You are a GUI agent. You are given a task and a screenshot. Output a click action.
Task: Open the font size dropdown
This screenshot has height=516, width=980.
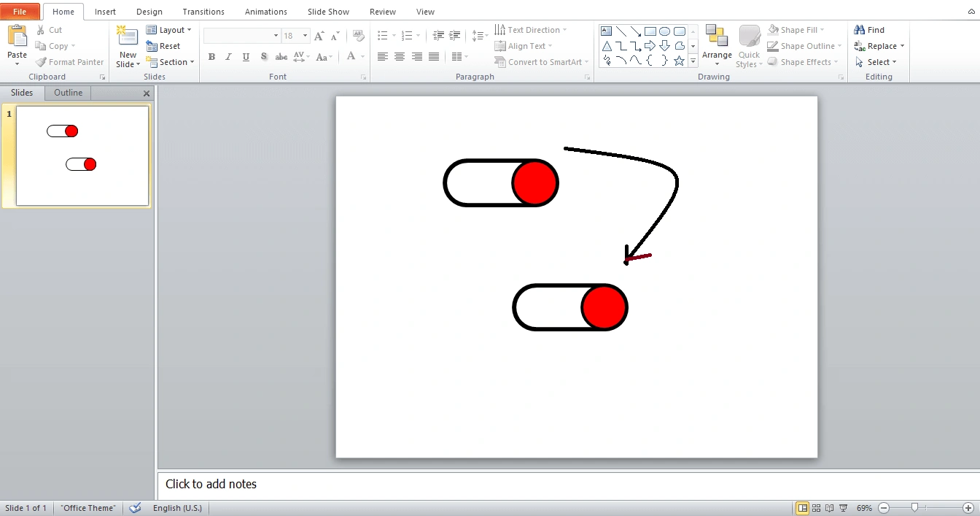coord(305,36)
